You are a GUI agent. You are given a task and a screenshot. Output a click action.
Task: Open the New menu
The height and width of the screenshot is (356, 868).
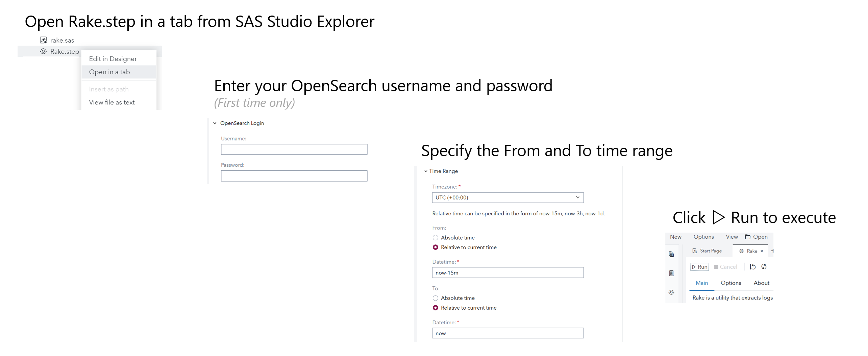pyautogui.click(x=675, y=237)
